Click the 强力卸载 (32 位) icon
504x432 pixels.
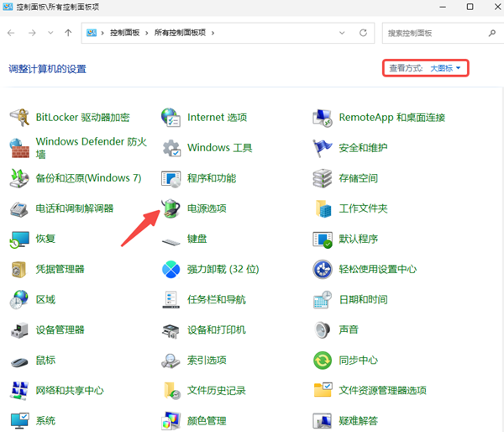pos(171,269)
